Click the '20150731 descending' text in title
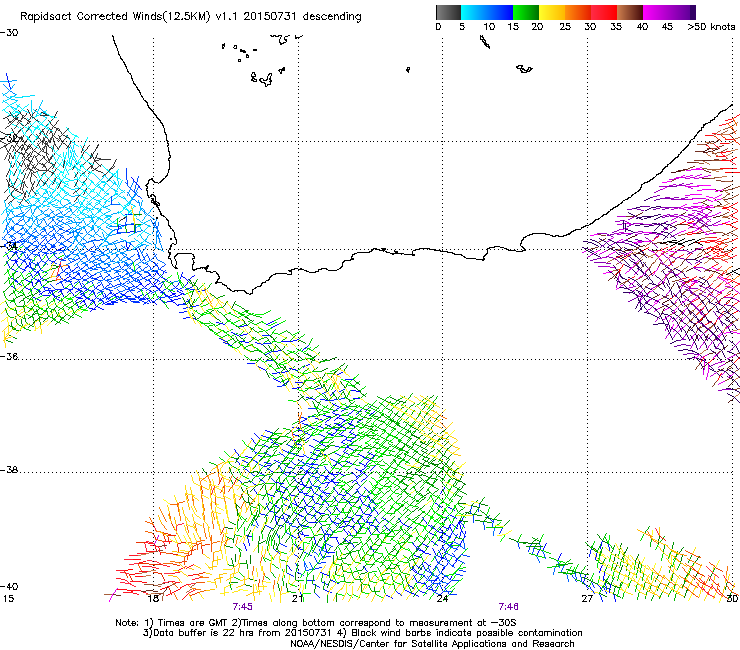The image size is (740, 650). pos(302,17)
